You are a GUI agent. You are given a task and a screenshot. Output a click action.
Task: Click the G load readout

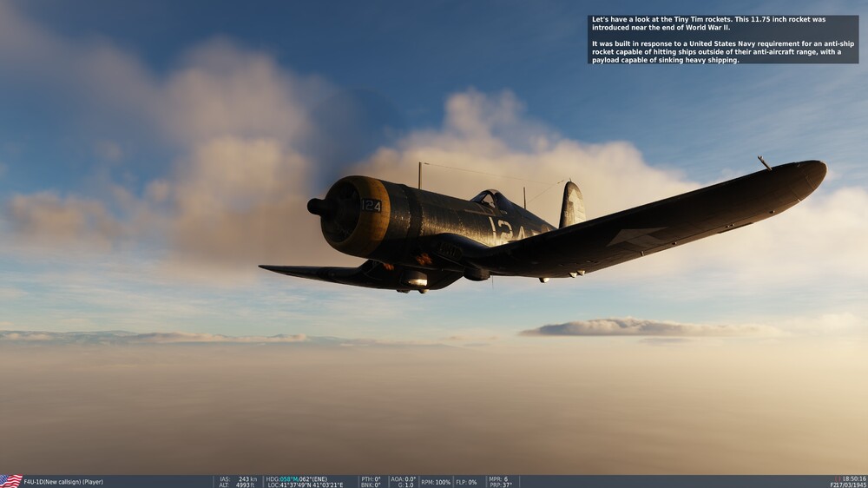coord(405,485)
